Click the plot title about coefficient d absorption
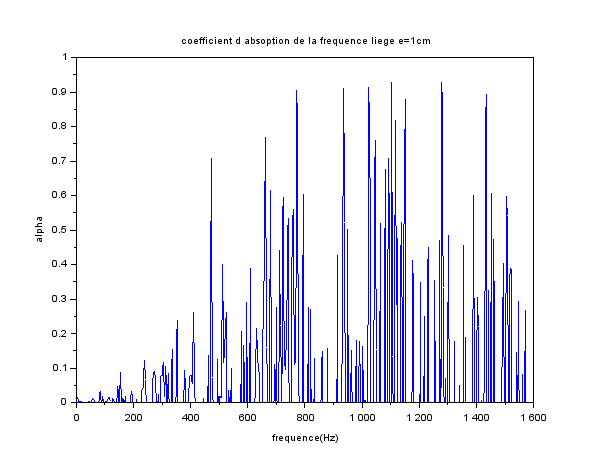The image size is (610, 460). [305, 41]
